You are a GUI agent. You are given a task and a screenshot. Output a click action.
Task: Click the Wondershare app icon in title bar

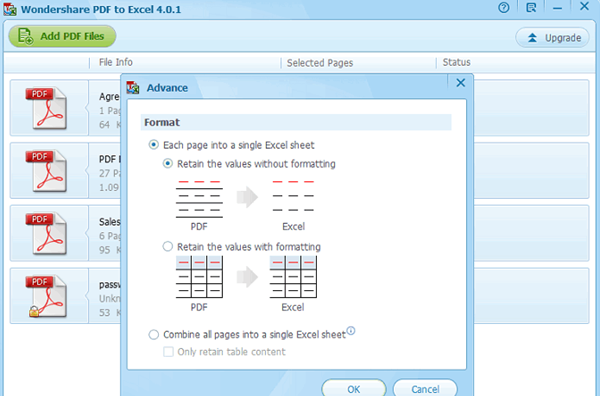pos(10,9)
